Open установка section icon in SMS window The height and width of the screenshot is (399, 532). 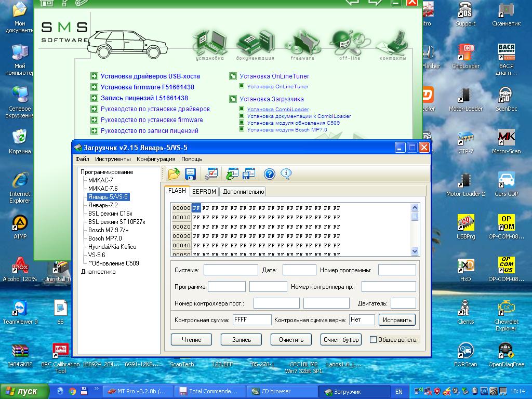[x=210, y=45]
